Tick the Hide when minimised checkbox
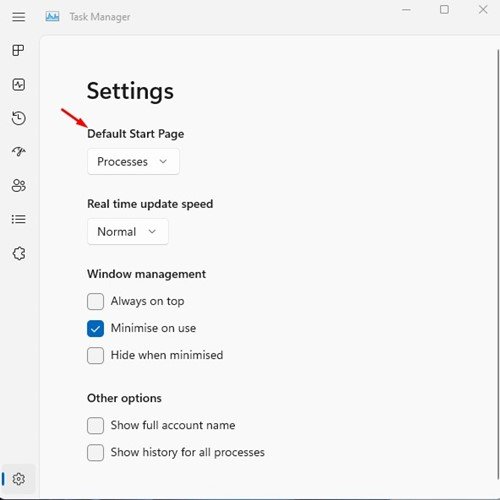The image size is (500, 500). tap(95, 355)
